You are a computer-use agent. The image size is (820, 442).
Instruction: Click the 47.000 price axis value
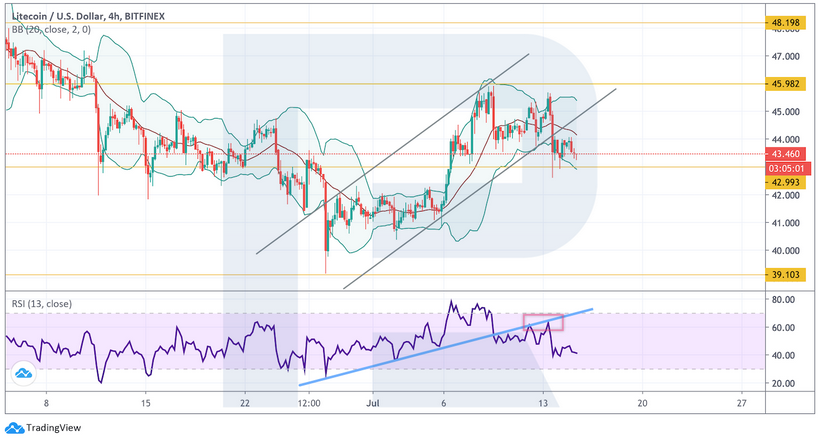785,56
